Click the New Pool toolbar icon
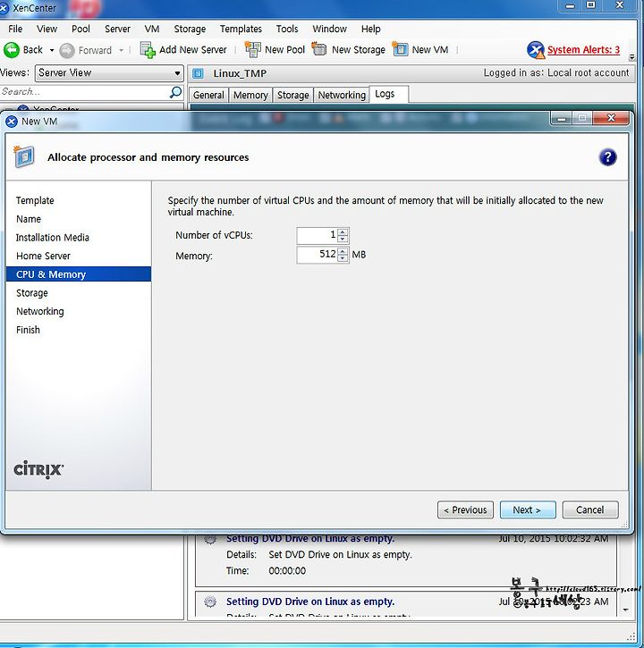The image size is (644, 648). click(x=253, y=49)
